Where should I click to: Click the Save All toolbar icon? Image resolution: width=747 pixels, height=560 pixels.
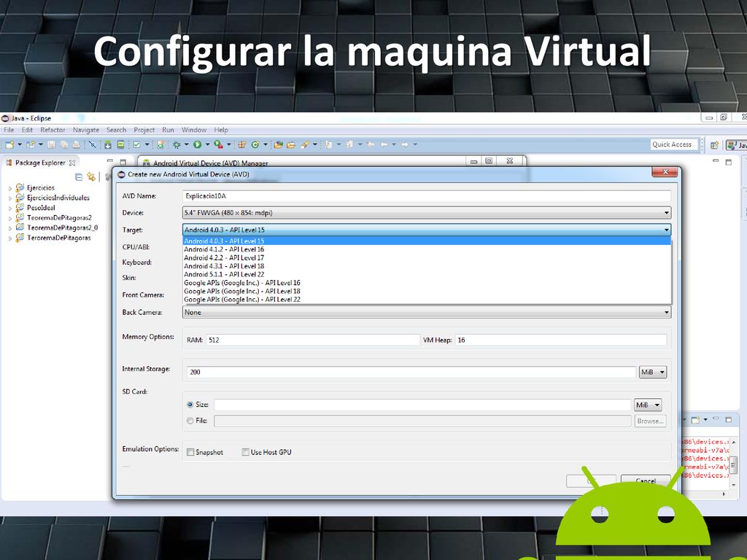64,144
